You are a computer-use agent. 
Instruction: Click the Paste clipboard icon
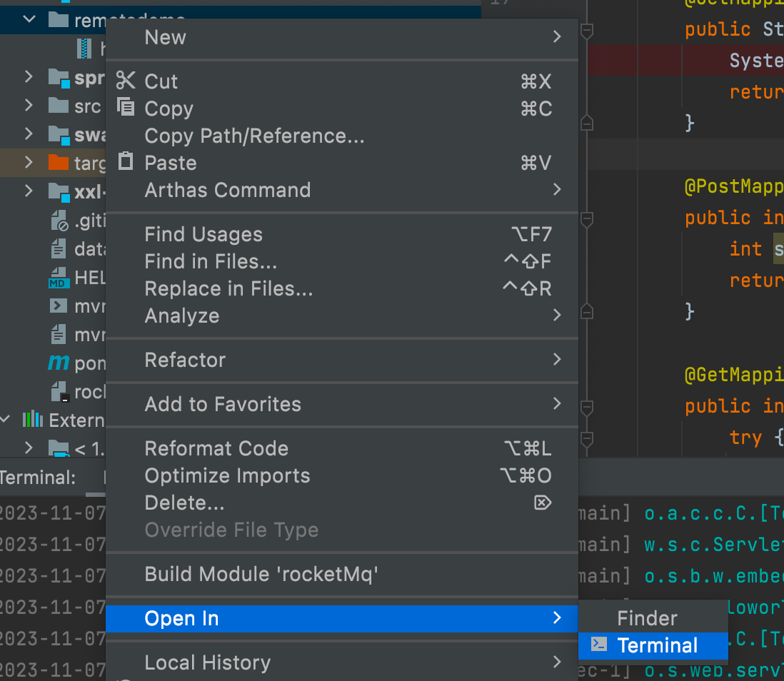126,161
